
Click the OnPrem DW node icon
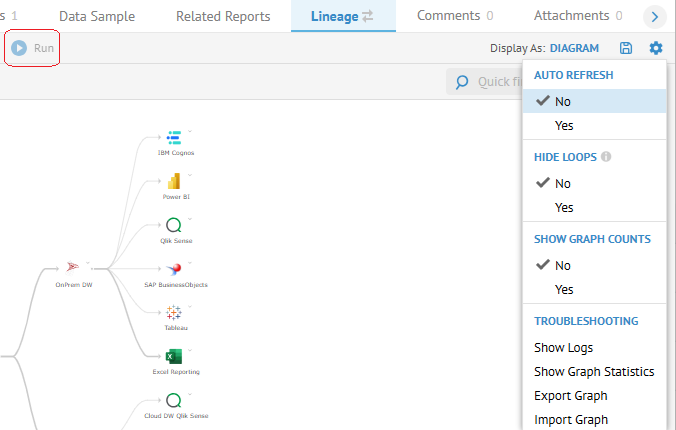[x=73, y=267]
